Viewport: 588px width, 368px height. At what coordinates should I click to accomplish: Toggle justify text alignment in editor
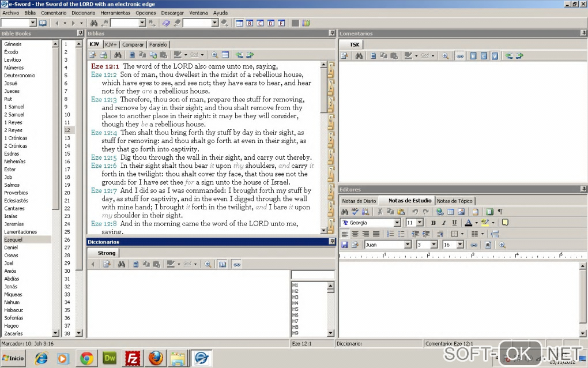pos(376,234)
